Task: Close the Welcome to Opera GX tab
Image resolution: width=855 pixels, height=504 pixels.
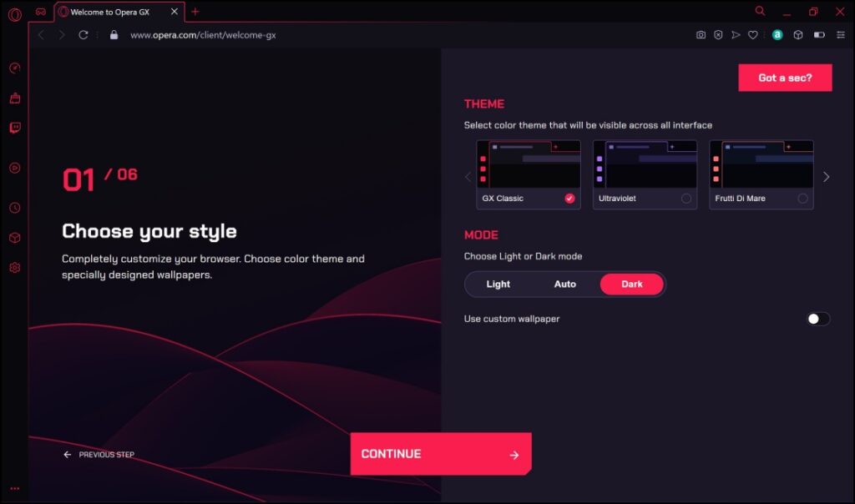Action: (x=174, y=12)
